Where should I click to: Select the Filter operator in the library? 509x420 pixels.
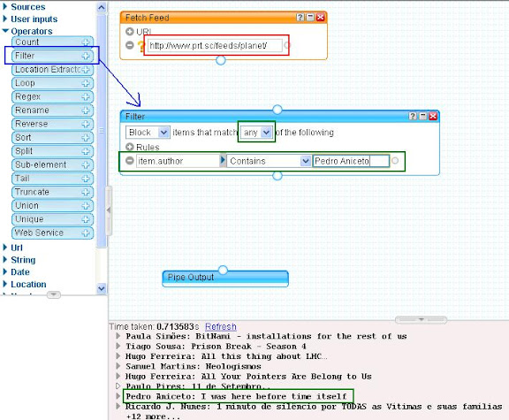click(x=53, y=56)
